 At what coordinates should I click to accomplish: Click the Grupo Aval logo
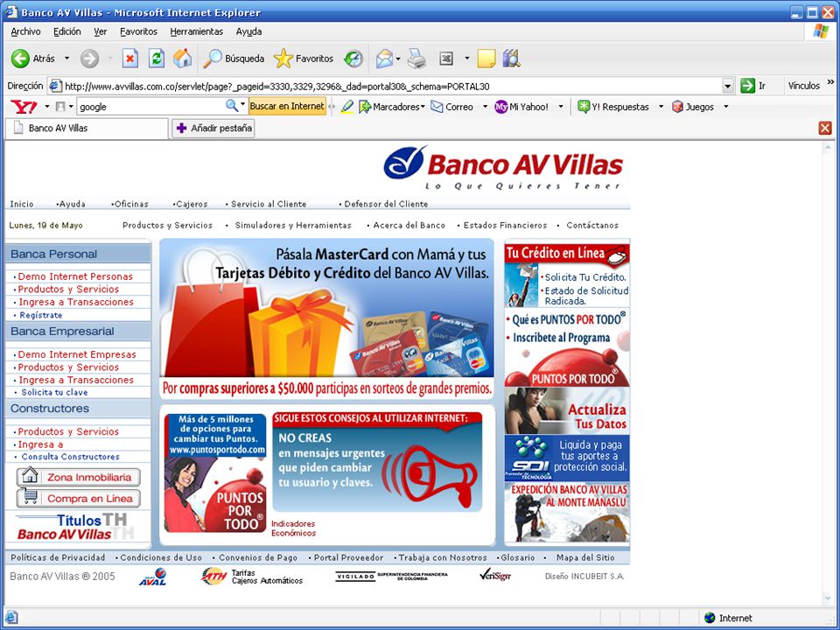pos(152,577)
